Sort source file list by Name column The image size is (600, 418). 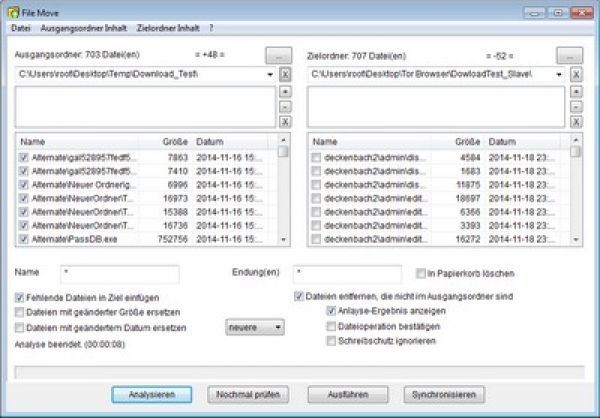78,142
